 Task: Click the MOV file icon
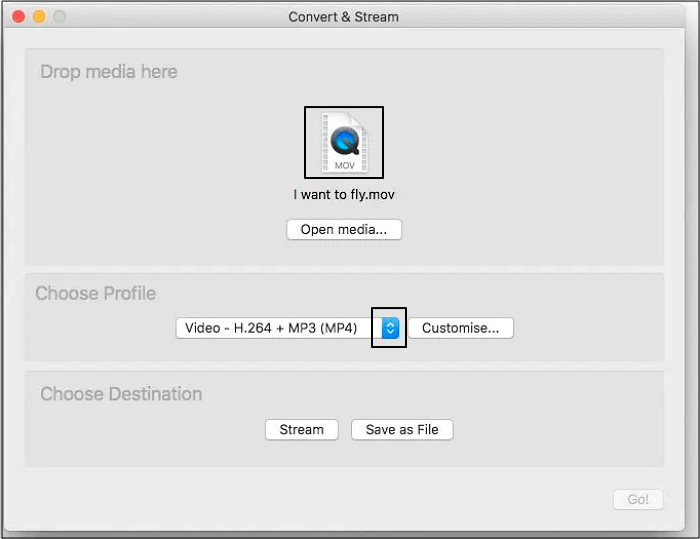(344, 143)
